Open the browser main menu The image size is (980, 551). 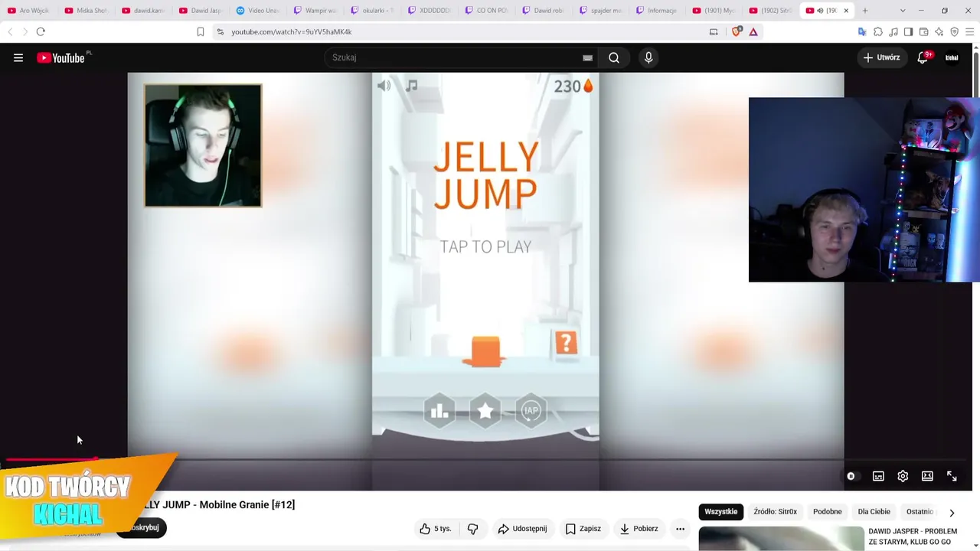click(x=970, y=31)
